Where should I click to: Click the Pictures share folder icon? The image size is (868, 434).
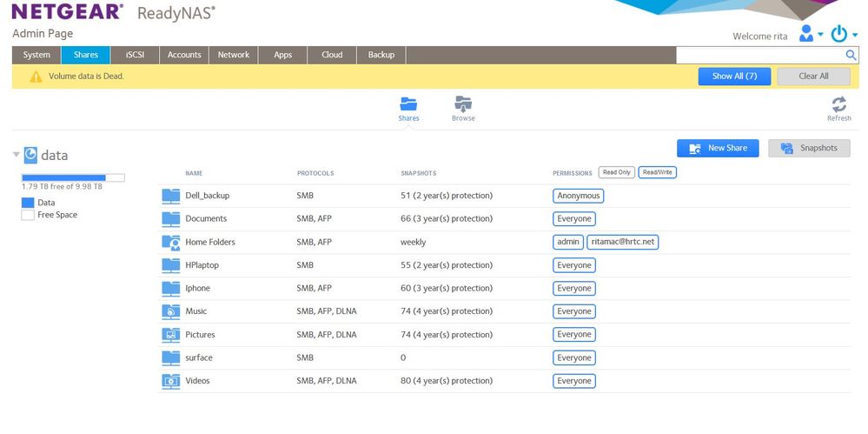(x=170, y=335)
